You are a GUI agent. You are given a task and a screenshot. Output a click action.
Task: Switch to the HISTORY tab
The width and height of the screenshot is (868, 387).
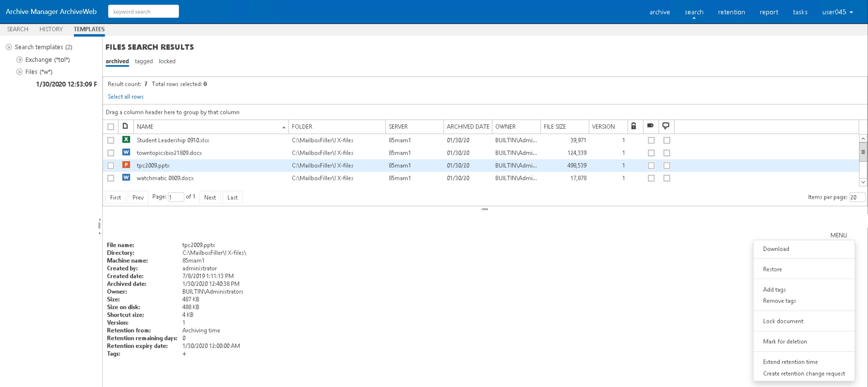click(x=51, y=29)
